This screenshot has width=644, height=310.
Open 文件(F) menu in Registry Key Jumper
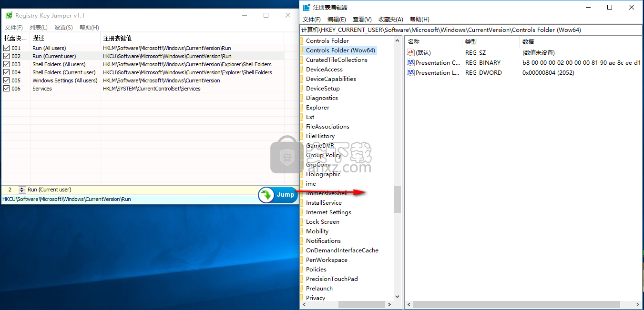14,28
